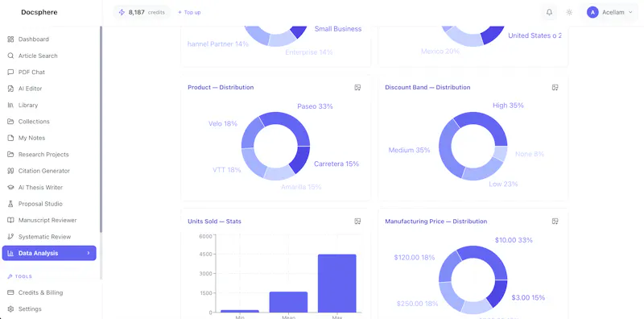Viewport: 644px width, 319px height.
Task: Click the PDF Chat speech bubble icon
Action: 10,72
